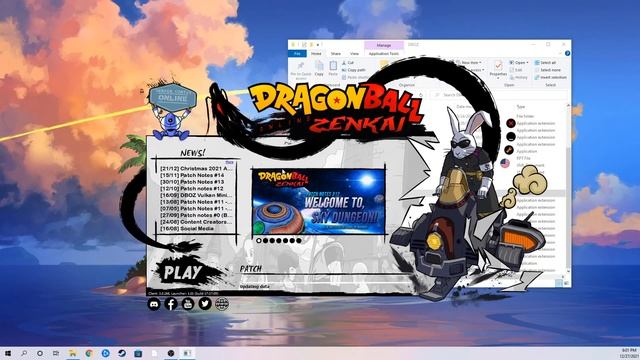This screenshot has height=360, width=640.
Task: Click Cut in the Explorer ribbon
Action: [348, 63]
